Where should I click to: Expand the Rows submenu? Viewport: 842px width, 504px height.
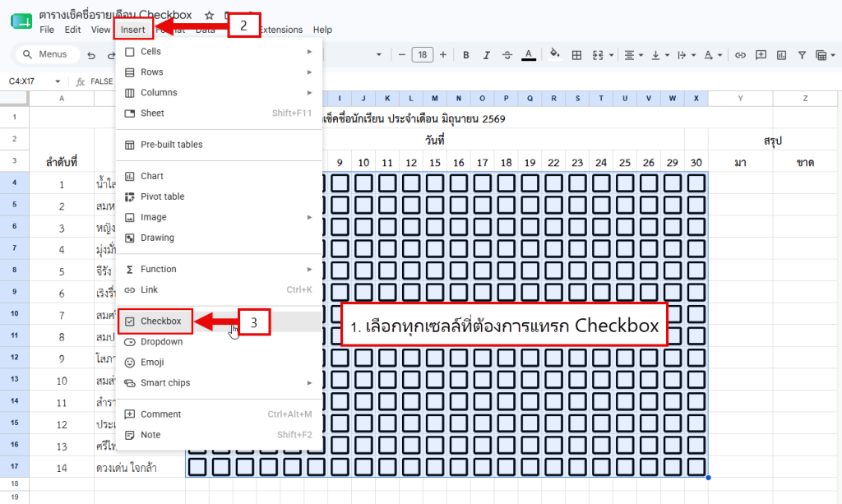click(x=309, y=72)
